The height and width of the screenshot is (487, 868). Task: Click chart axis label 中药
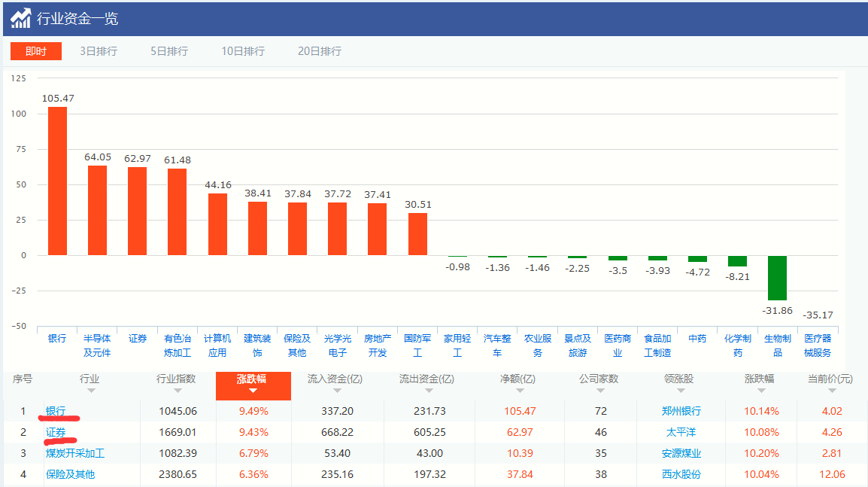coord(697,339)
